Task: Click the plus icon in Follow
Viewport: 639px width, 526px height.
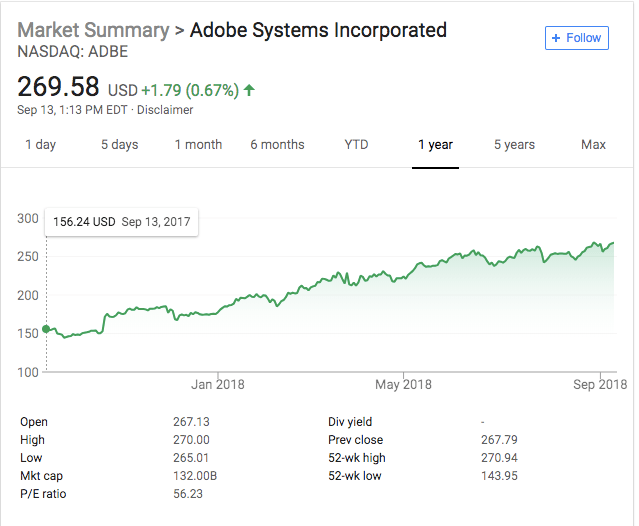Action: [x=557, y=38]
